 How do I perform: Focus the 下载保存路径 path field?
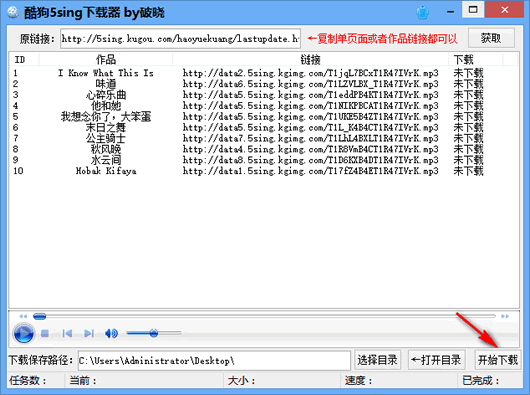pos(214,361)
